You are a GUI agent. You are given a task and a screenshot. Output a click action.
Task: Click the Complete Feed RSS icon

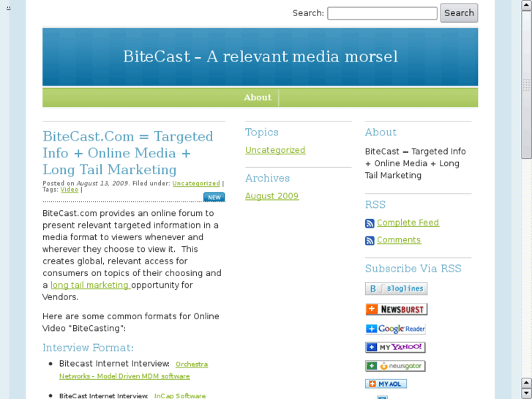370,223
